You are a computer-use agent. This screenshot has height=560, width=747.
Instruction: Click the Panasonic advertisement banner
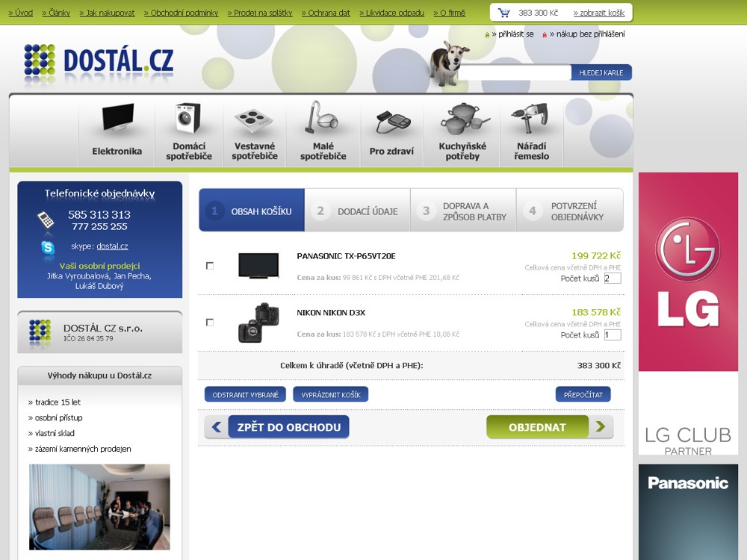coord(688,512)
